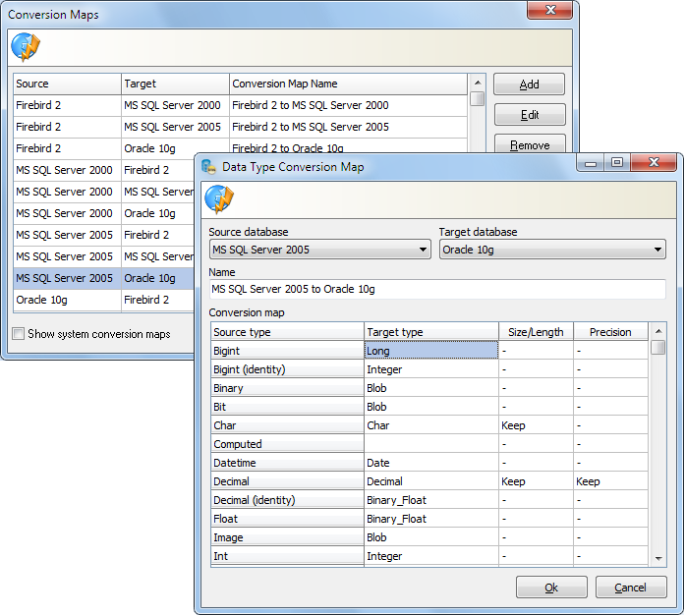Click the Remove conversion map button

[529, 144]
